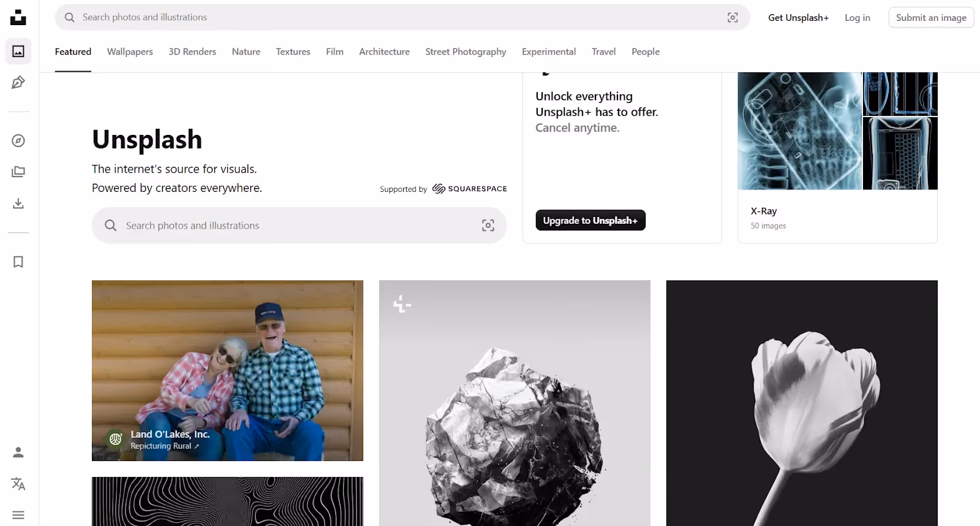
Task: Open the white tulip photo
Action: 802,403
